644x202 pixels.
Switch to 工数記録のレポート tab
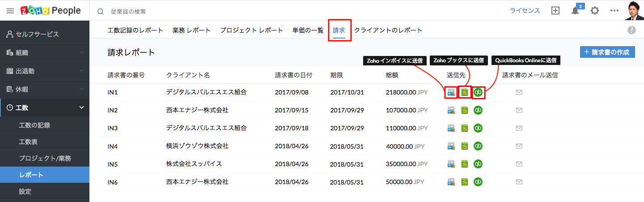136,30
